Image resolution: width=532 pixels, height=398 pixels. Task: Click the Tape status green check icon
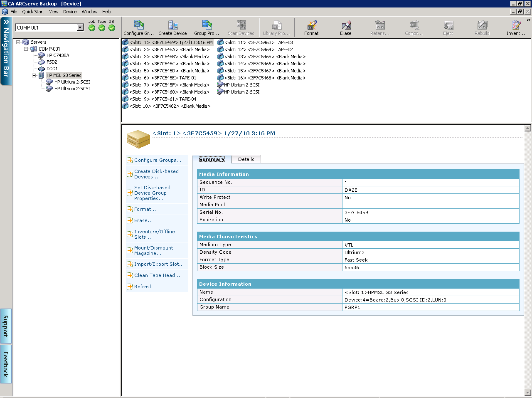102,28
